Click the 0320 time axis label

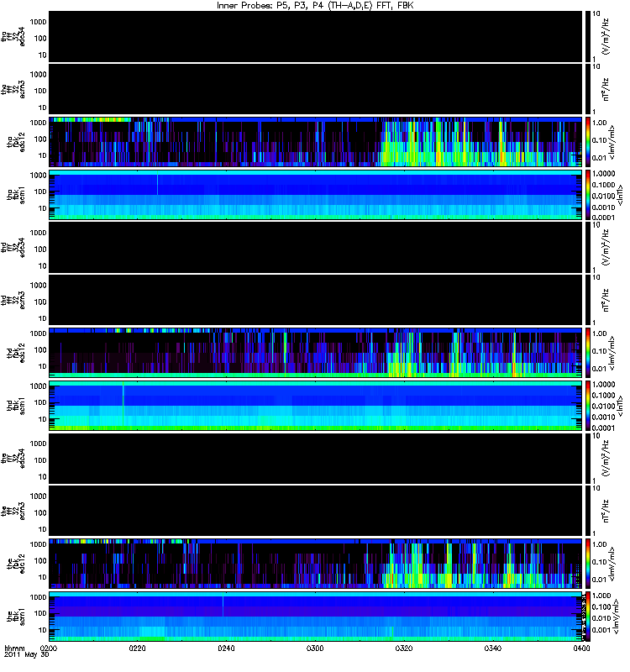(403, 648)
